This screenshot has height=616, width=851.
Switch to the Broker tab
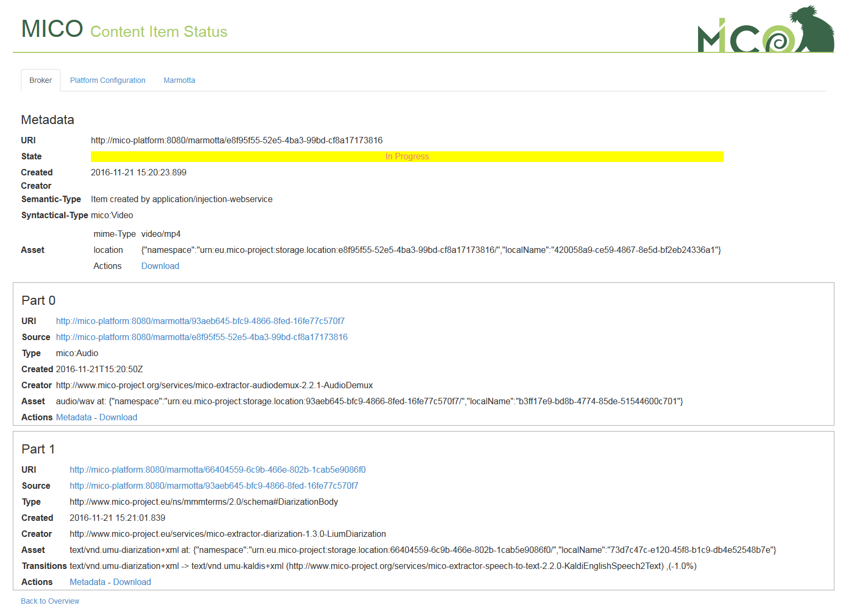tap(41, 80)
